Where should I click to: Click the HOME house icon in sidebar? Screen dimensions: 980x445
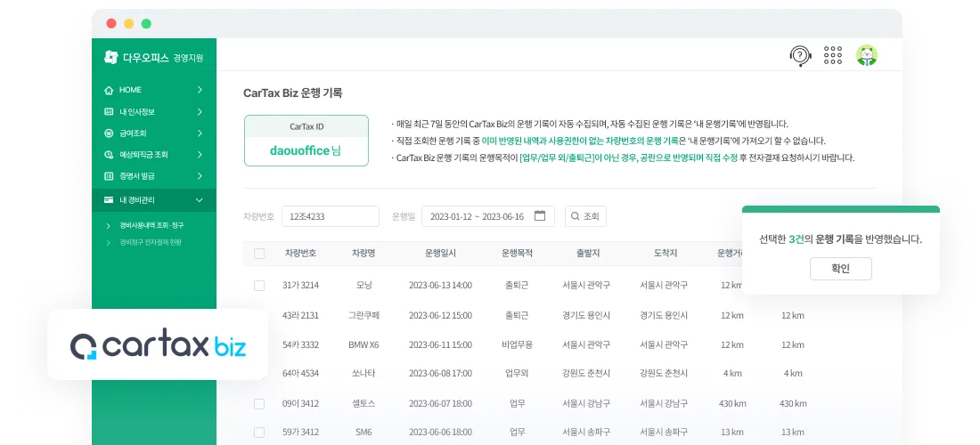[x=109, y=90]
